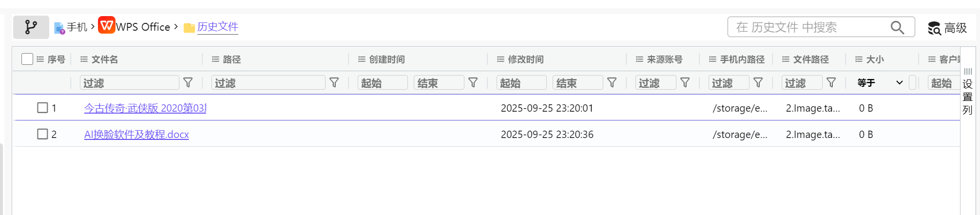Open the 等于 size comparison dropdown
Viewport: 980px width, 215px height.
pos(880,83)
